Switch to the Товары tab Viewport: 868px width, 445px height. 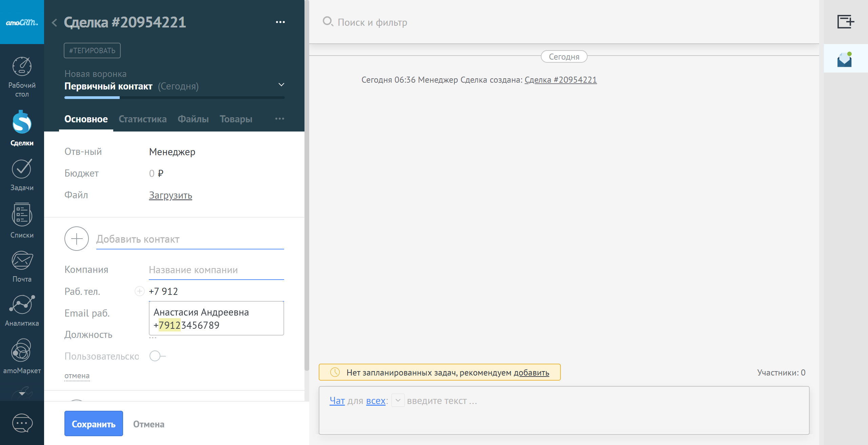[236, 119]
